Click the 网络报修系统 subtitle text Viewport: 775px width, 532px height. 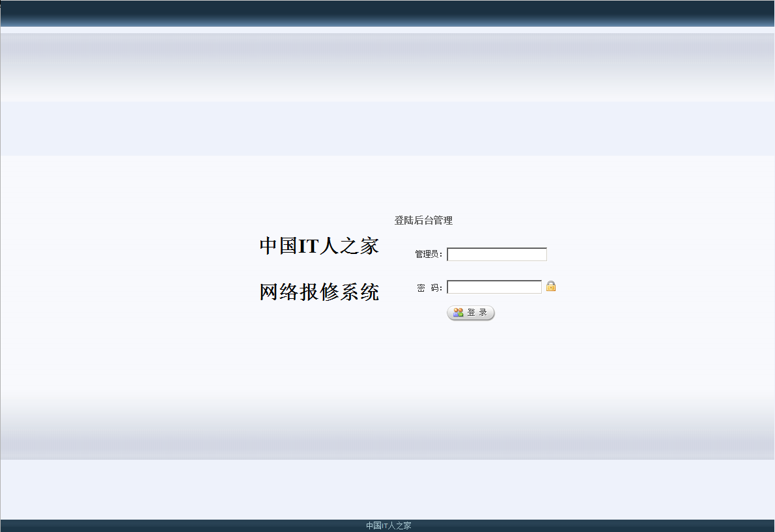tap(319, 292)
